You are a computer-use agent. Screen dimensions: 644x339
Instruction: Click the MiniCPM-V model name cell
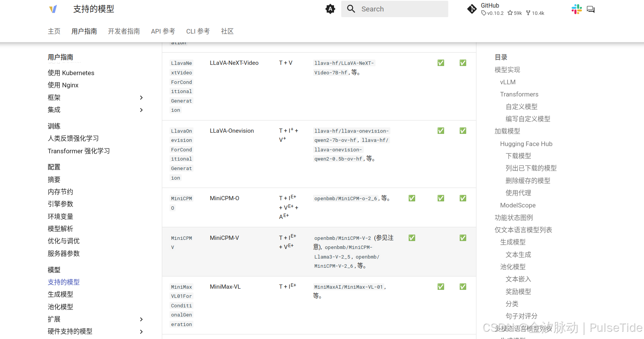pos(224,238)
